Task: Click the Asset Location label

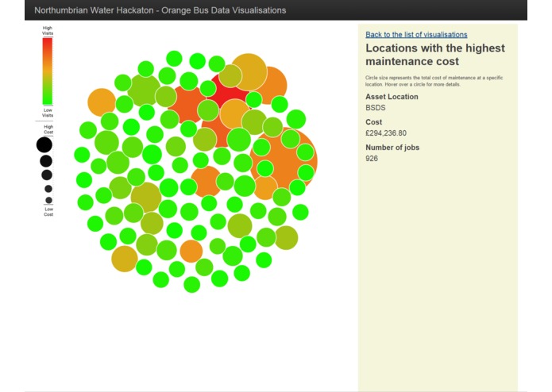Action: click(392, 97)
